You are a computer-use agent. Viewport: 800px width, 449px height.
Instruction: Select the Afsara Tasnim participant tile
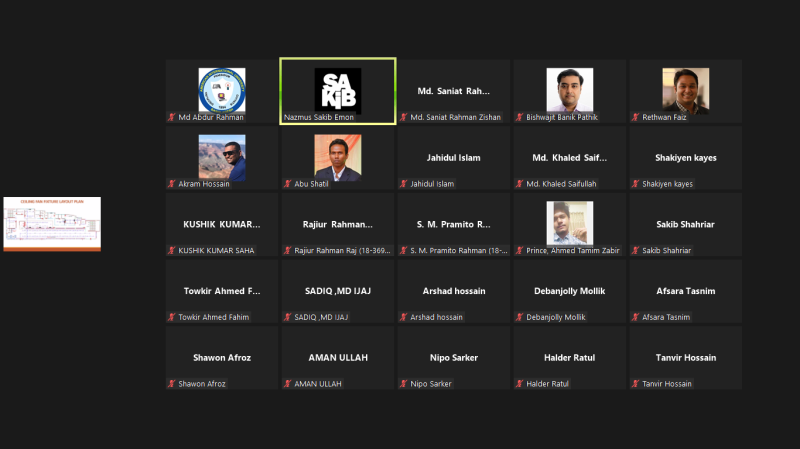click(x=686, y=291)
